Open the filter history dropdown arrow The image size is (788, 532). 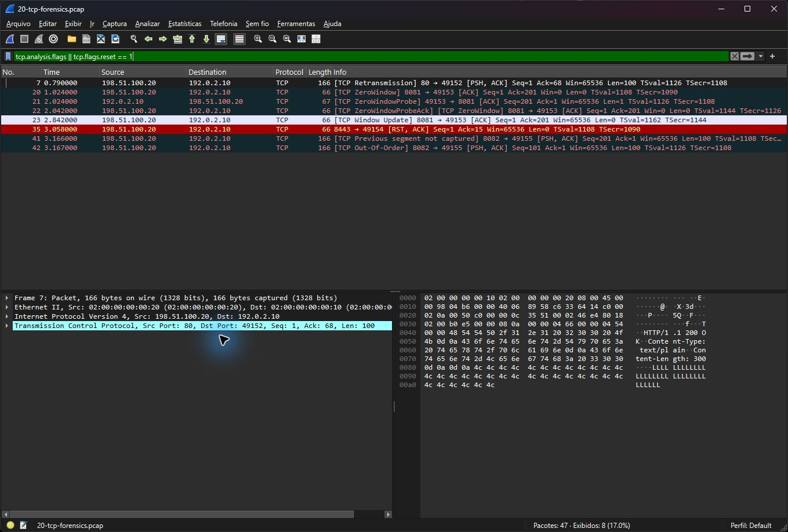coord(761,56)
